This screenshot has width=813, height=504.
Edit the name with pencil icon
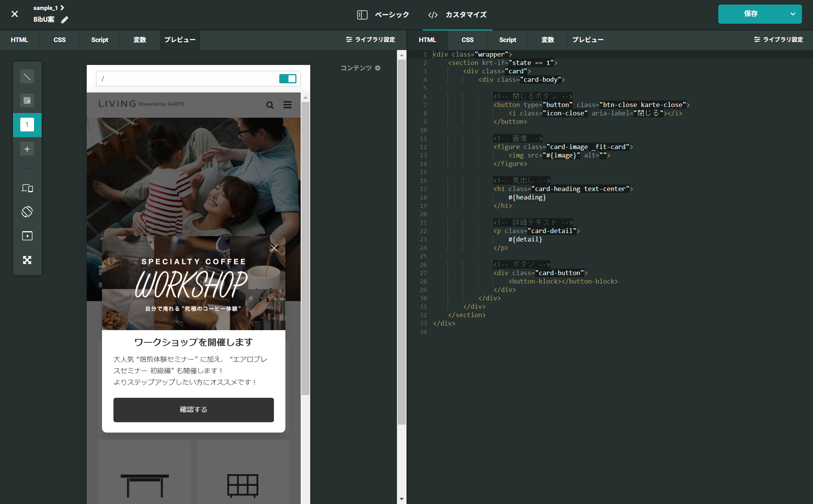65,20
